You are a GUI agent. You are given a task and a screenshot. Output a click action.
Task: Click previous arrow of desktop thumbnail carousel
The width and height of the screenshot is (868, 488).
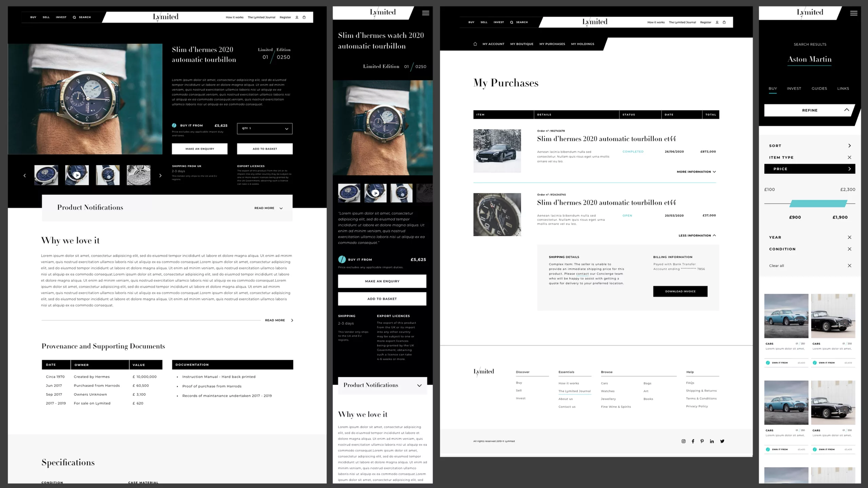(24, 176)
